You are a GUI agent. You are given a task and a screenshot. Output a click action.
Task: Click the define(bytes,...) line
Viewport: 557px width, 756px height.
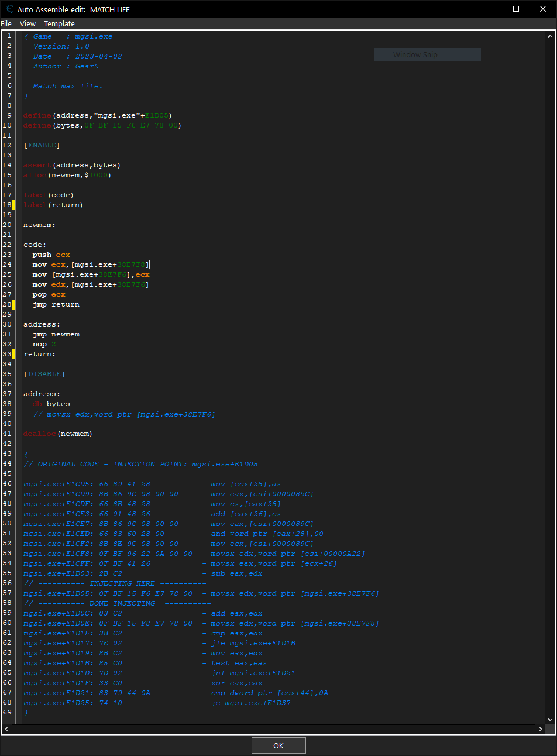102,125
